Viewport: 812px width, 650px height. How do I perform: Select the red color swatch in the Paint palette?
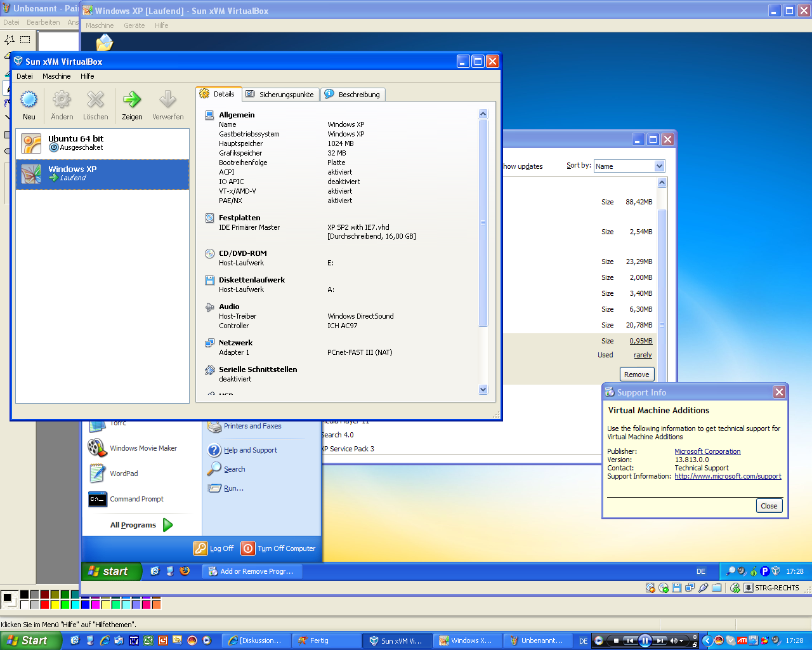point(44,604)
